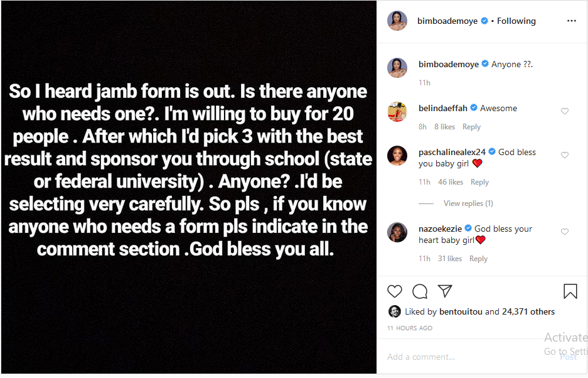Screen dimensions: 588x378
Task: Click paschalinealex24's profile avatar
Action: click(397, 156)
